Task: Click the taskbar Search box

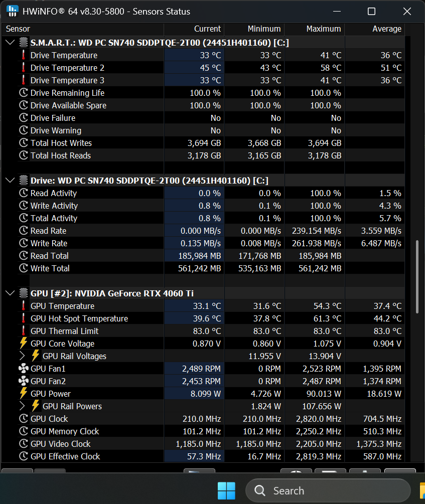Action: tap(328, 490)
